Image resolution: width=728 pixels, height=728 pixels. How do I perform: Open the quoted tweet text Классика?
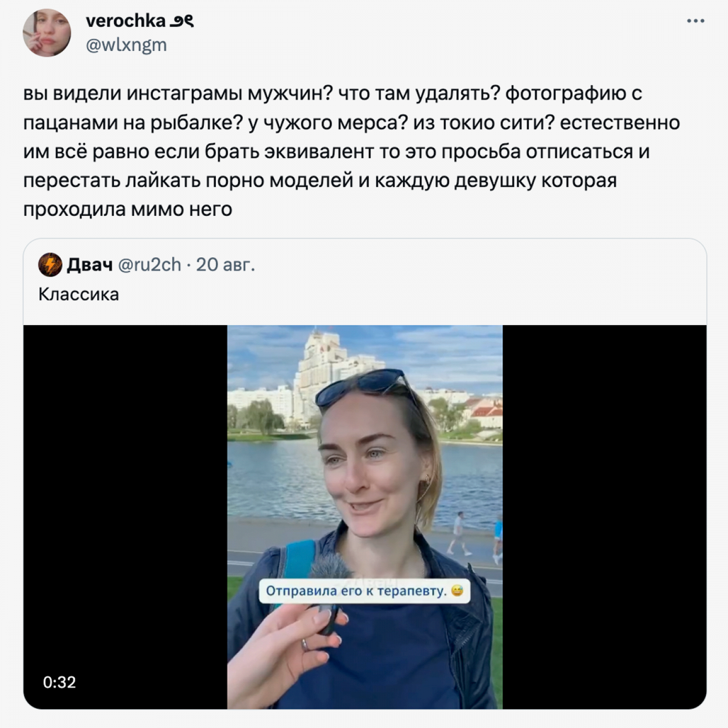(79, 294)
